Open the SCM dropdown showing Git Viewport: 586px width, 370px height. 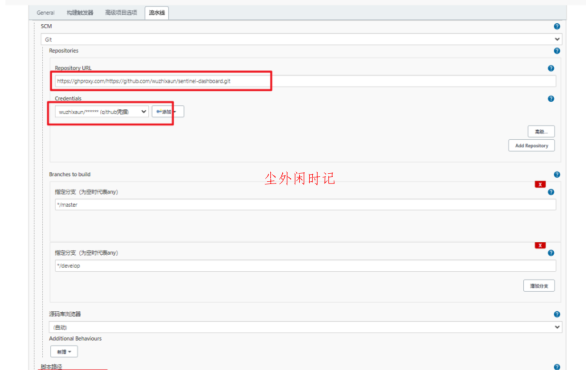click(x=301, y=39)
